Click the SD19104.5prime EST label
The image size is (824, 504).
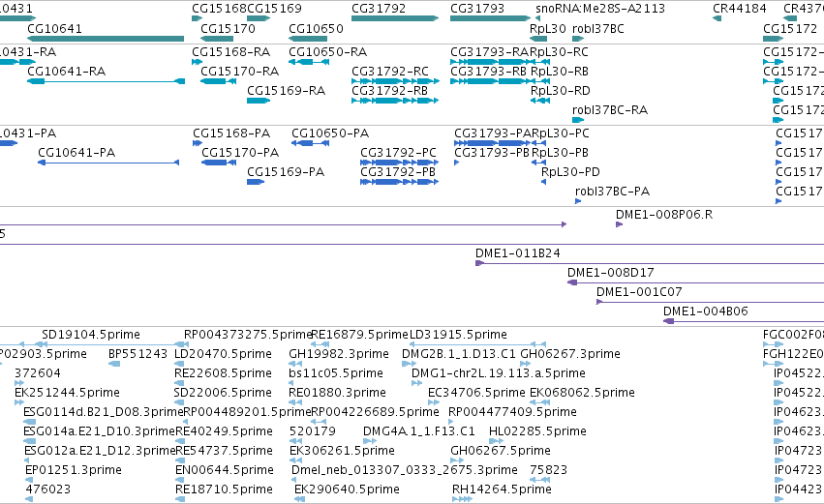[91, 335]
